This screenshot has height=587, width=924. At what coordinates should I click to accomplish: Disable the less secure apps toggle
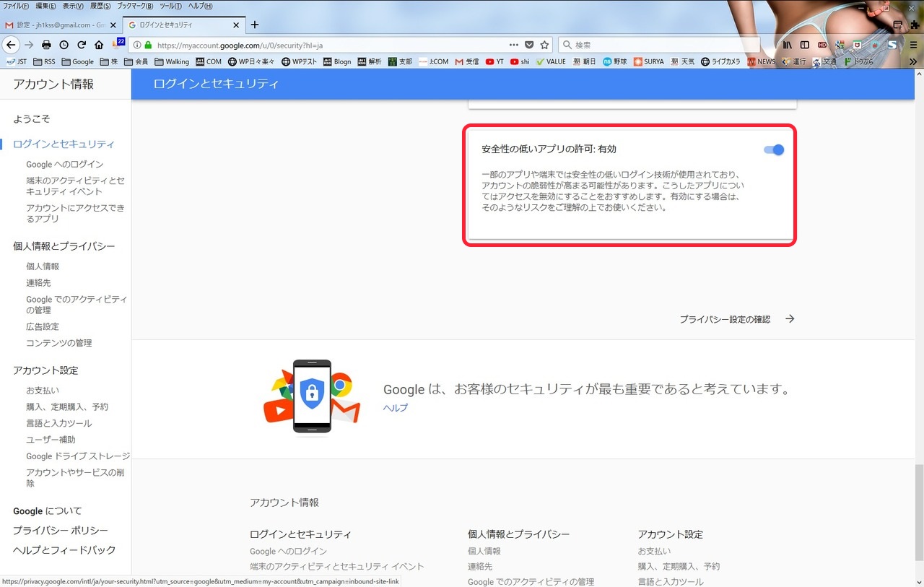(773, 150)
